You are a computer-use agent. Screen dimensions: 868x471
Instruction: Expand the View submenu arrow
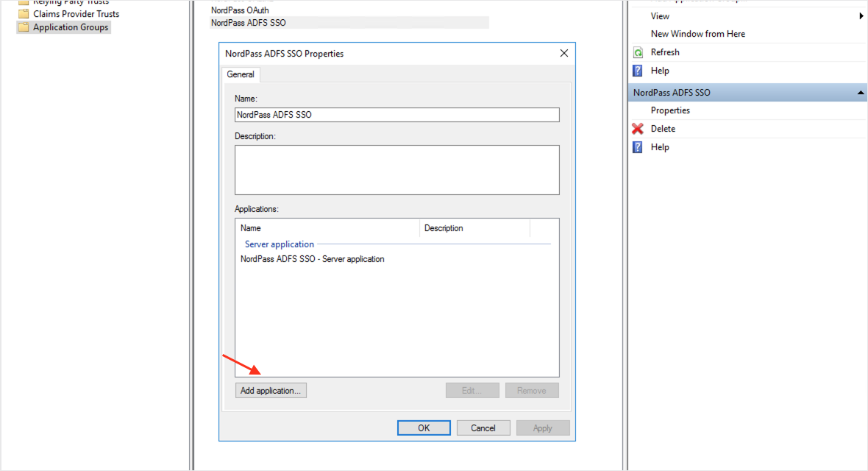(x=861, y=16)
